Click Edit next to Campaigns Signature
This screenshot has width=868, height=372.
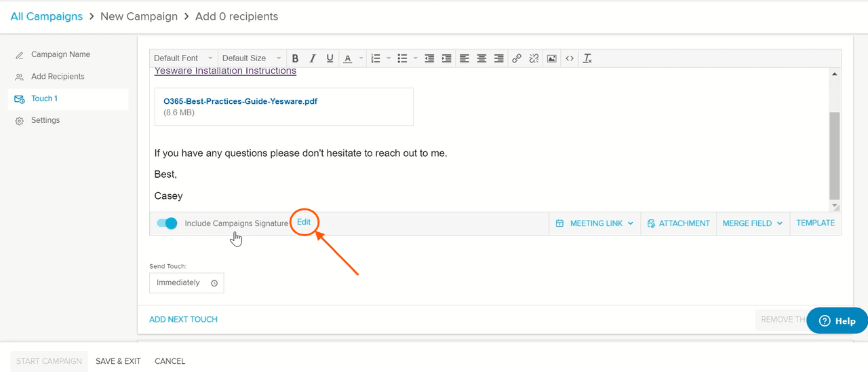[x=304, y=222]
